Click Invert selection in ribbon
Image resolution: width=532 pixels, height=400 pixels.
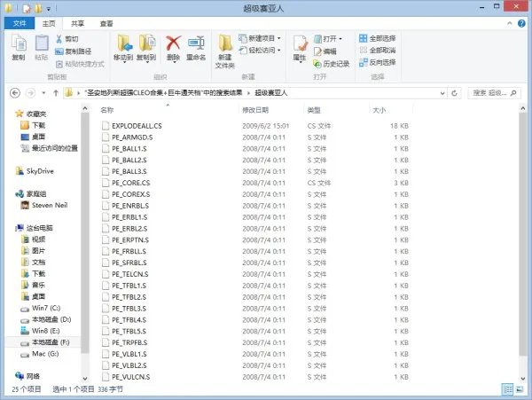(x=378, y=62)
